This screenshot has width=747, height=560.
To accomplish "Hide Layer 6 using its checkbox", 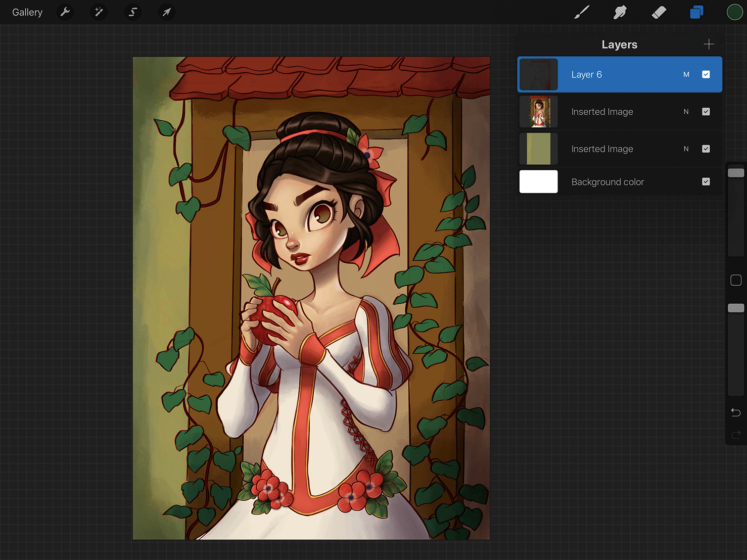I will (706, 74).
